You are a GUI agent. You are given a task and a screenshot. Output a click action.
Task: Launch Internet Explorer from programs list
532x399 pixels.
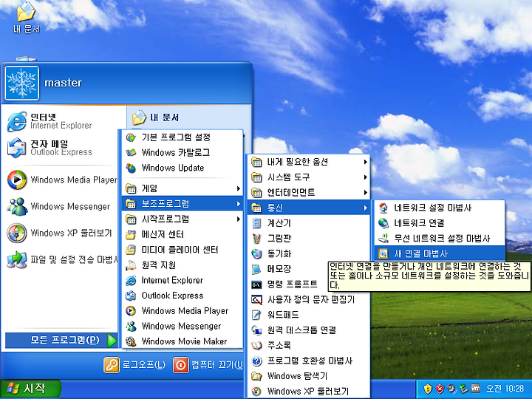183,280
